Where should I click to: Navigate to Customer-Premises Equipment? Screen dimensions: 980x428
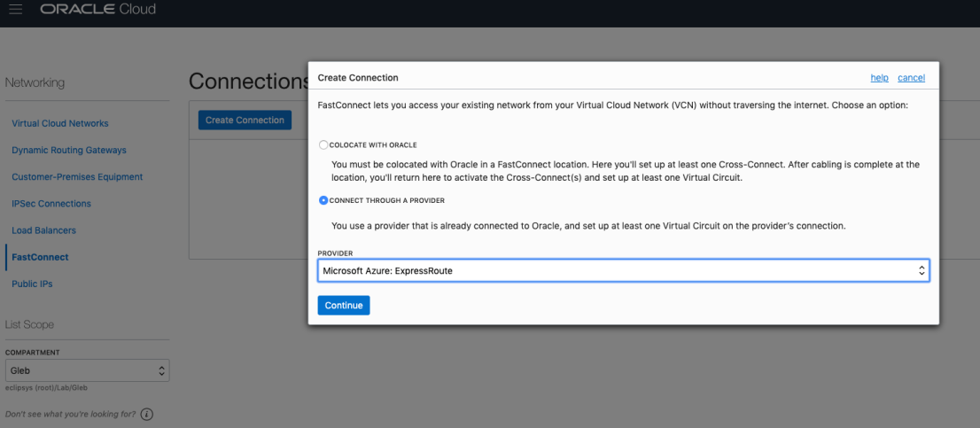tap(77, 176)
